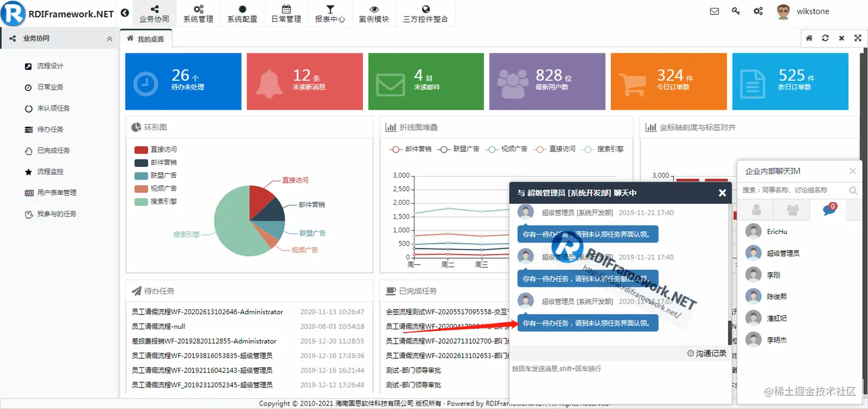Open the 828 最新用户数 purple card
Viewport: 868px width, 409px height.
(547, 81)
